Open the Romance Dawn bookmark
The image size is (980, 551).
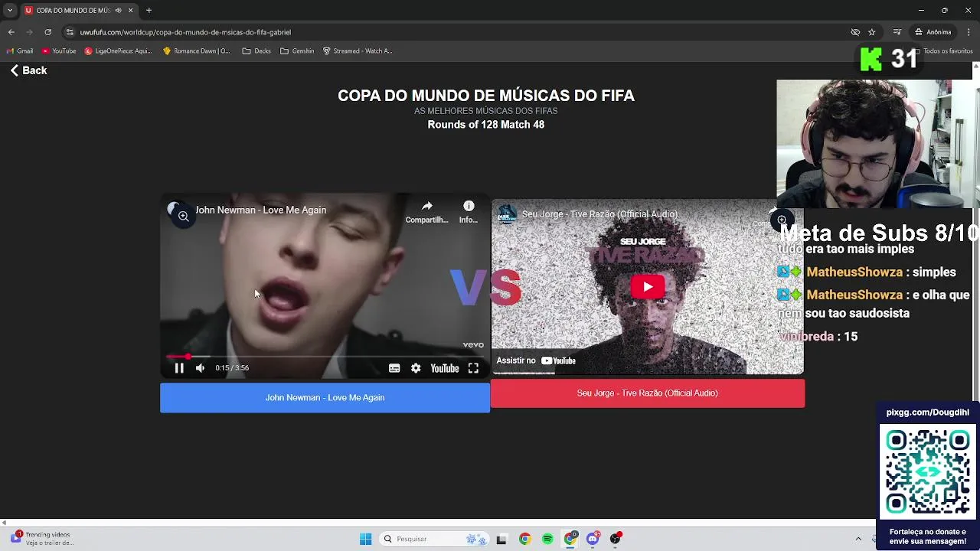click(x=196, y=51)
